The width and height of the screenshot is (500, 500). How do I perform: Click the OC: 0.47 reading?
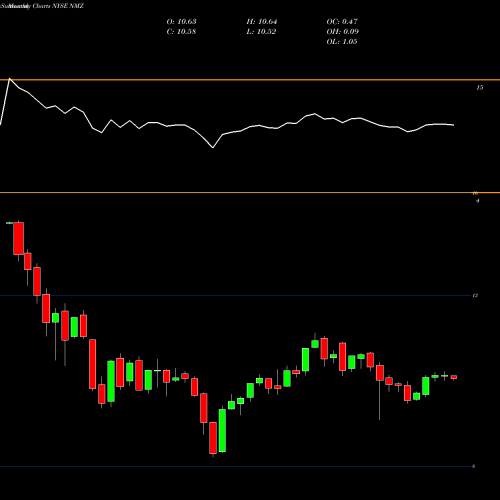(342, 22)
